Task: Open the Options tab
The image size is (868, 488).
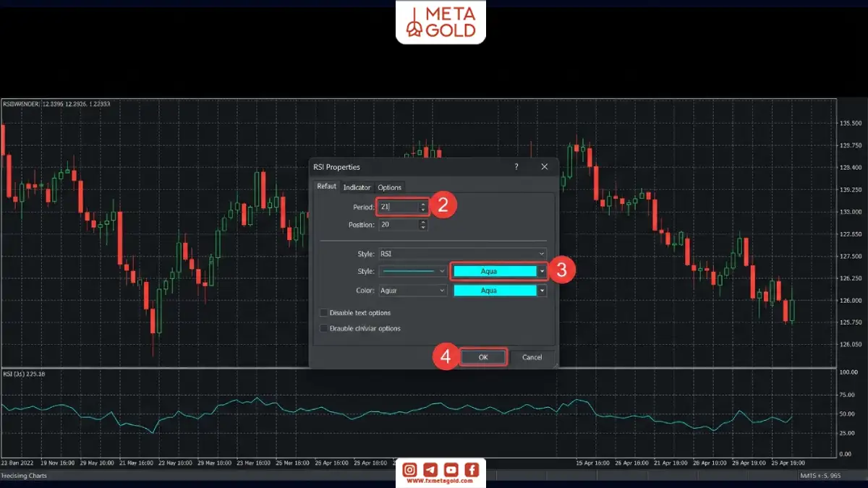Action: [389, 187]
